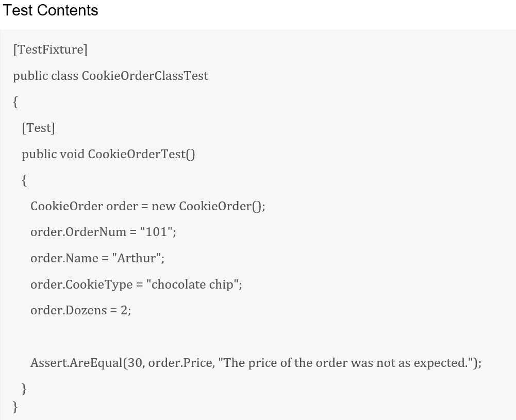Click the [Test] attribute

(x=39, y=128)
